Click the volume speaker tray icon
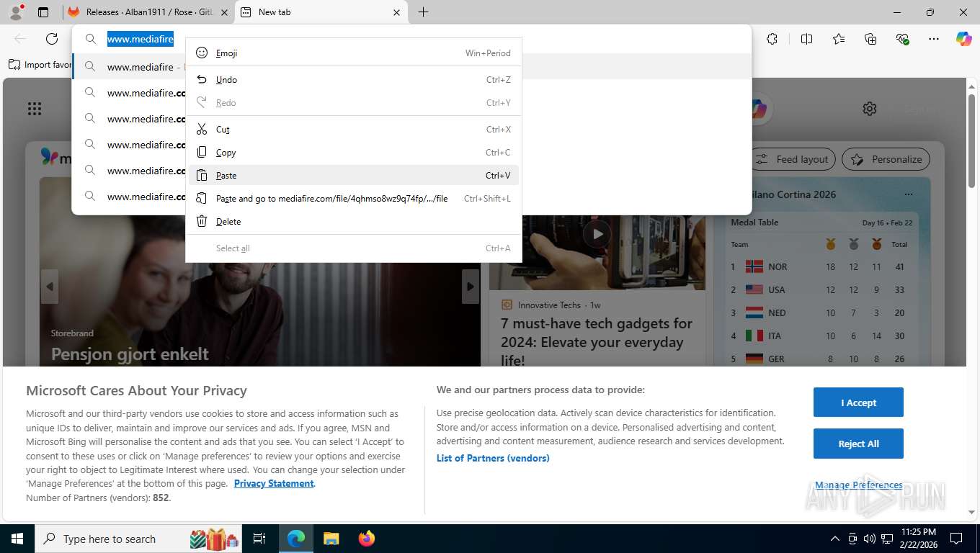The height and width of the screenshot is (553, 980). tap(870, 539)
